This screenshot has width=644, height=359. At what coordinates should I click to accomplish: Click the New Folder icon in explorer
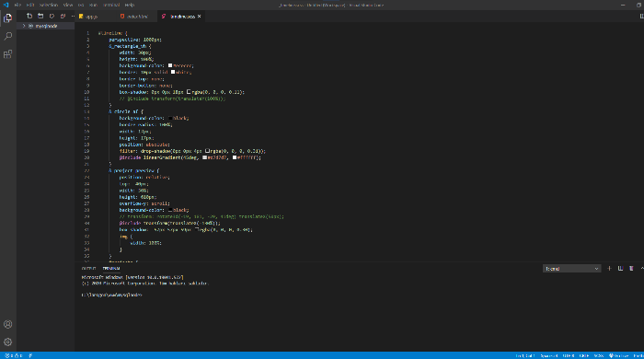[40, 16]
